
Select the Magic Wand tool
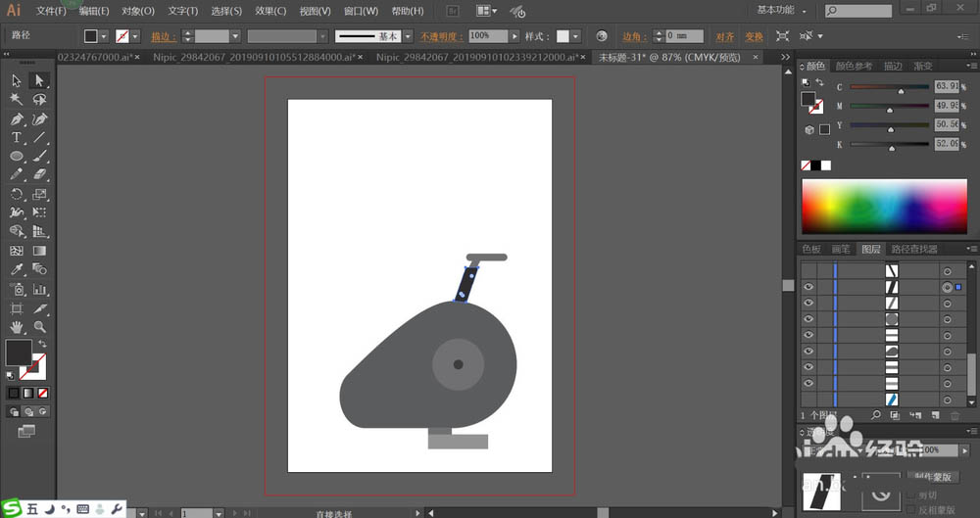(x=17, y=99)
